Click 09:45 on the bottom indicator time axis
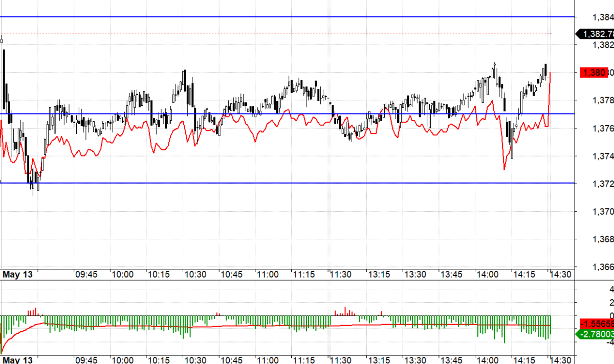Image resolution: width=614 pixels, height=364 pixels. 86,360
